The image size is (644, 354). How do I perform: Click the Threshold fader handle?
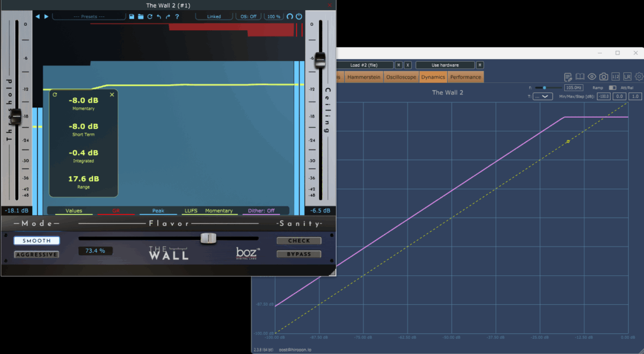coord(16,116)
